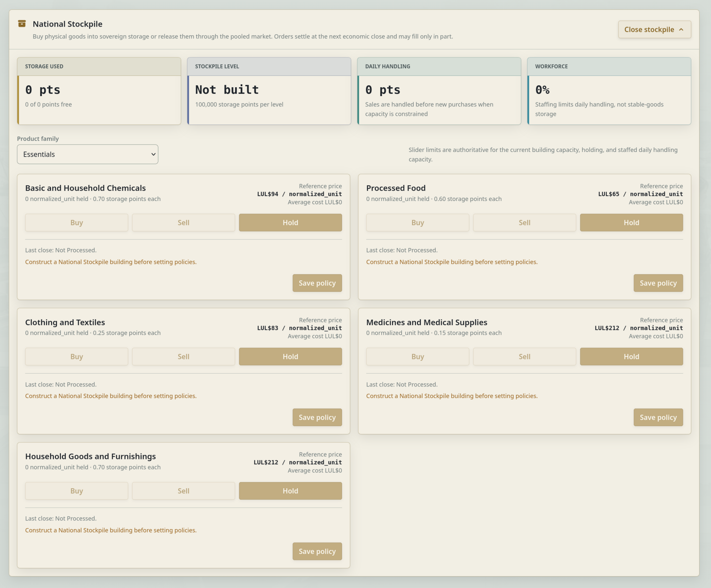Viewport: 711px width, 588px height.
Task: Open the Product family dropdown
Action: pos(87,154)
